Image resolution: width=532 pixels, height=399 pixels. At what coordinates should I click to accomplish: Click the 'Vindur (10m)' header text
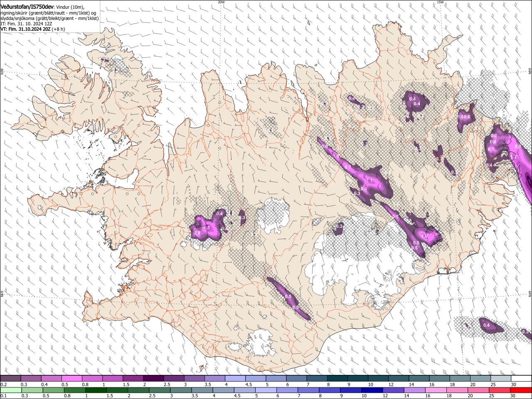(70, 7)
